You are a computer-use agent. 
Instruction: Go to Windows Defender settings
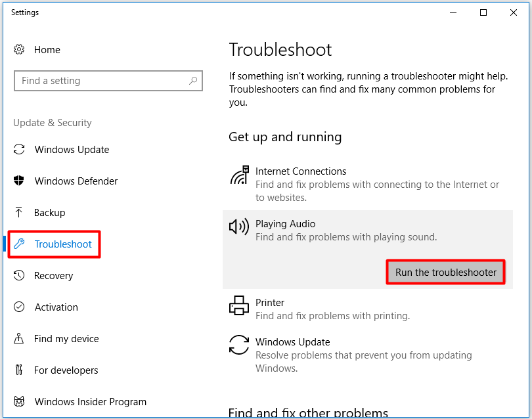[x=76, y=181]
